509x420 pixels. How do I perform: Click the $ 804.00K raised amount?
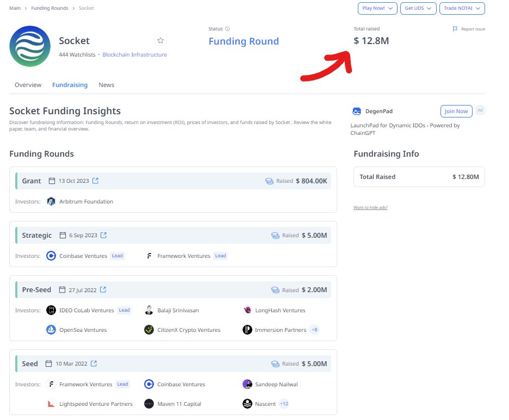[x=311, y=181]
